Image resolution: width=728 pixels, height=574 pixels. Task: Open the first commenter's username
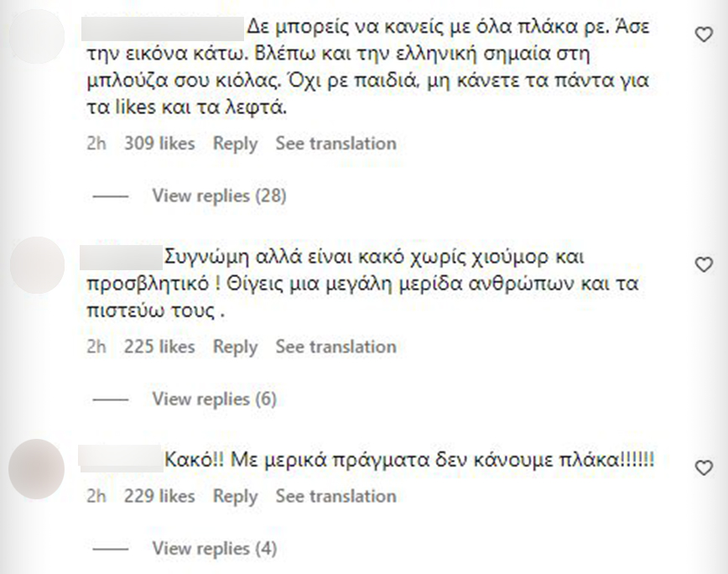coord(164,28)
